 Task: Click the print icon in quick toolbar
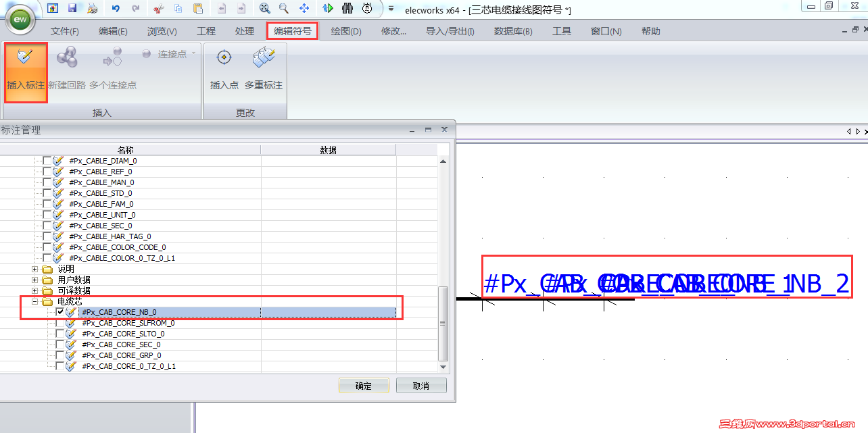92,8
